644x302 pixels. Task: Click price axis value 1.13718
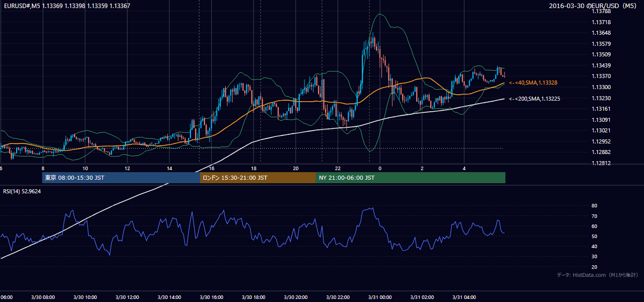coord(602,22)
